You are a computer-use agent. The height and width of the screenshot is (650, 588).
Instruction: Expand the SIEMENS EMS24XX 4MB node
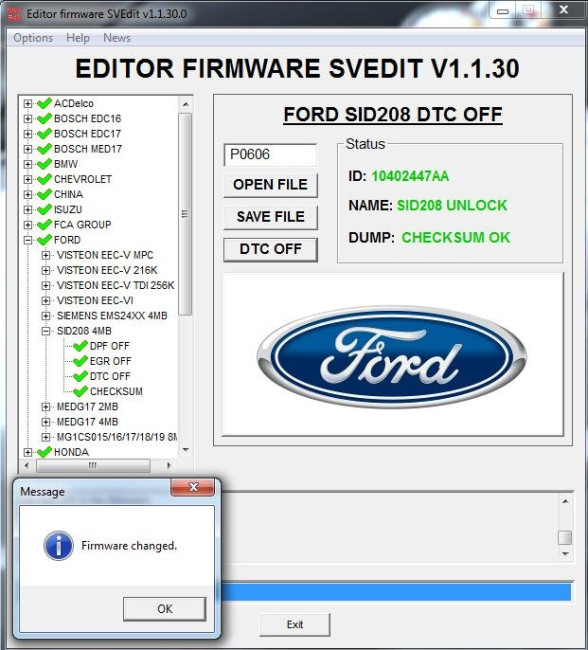(46, 315)
